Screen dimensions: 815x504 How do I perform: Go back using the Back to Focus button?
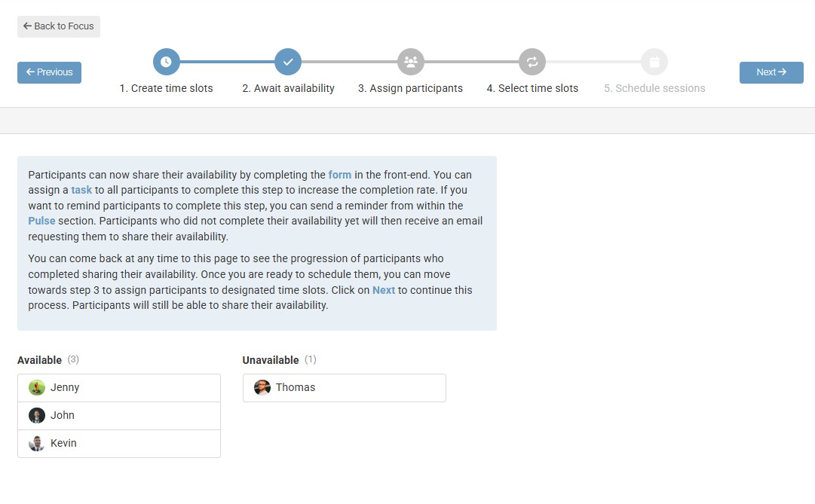point(59,26)
